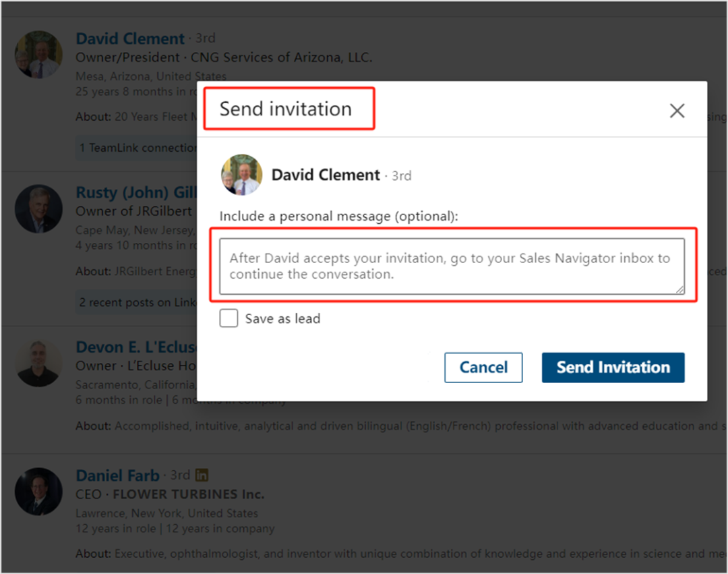
Task: Open Daniel Farb's profile link
Action: [x=117, y=476]
